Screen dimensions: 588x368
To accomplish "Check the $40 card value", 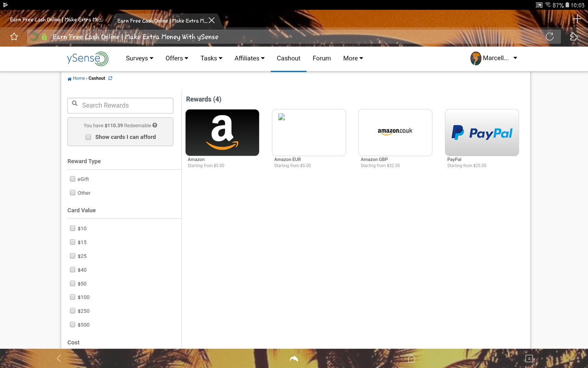I will point(73,270).
